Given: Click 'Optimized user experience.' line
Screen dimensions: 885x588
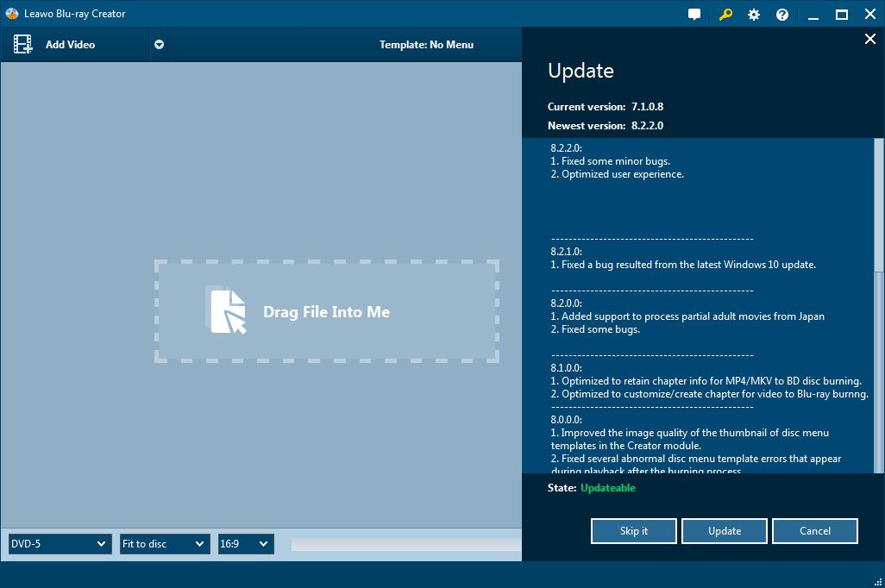Looking at the screenshot, I should click(617, 174).
